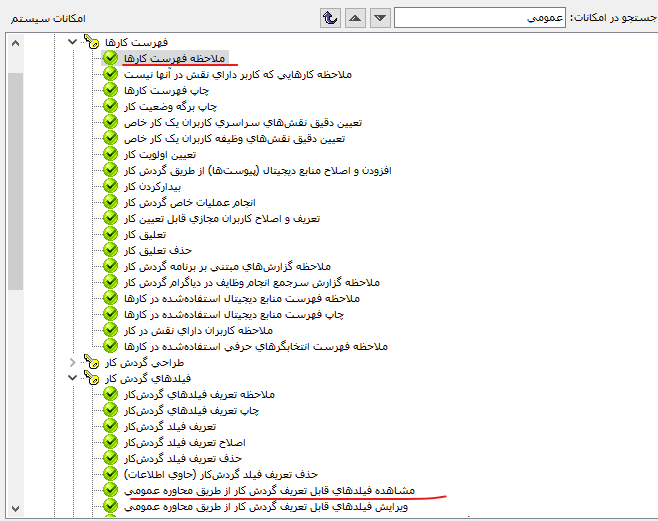The image size is (658, 521).
Task: Click the refresh arrow icon beside search arrows
Action: (x=328, y=17)
